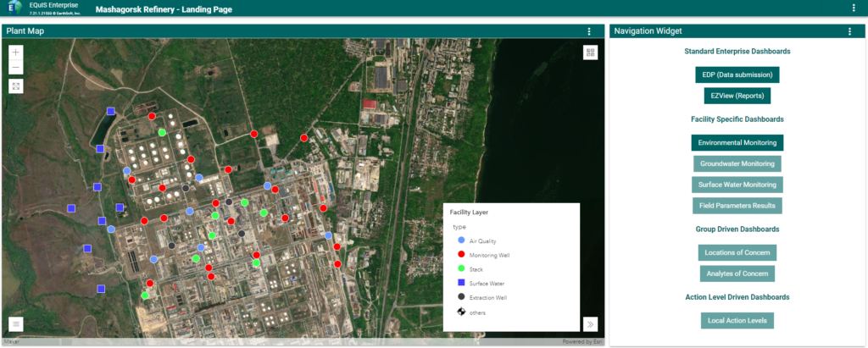This screenshot has height=348, width=868.
Task: Open Navigation Widget options menu
Action: pos(849,31)
